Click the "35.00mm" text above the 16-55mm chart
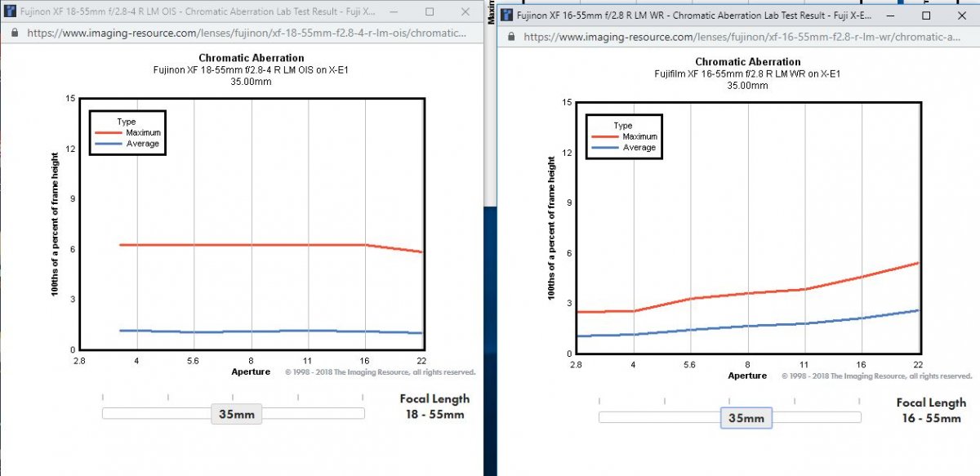 [x=747, y=85]
